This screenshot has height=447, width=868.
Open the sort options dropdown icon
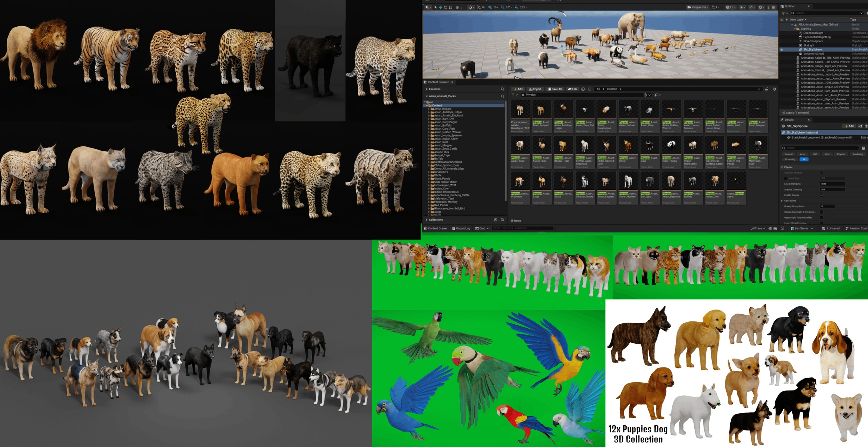point(657,95)
